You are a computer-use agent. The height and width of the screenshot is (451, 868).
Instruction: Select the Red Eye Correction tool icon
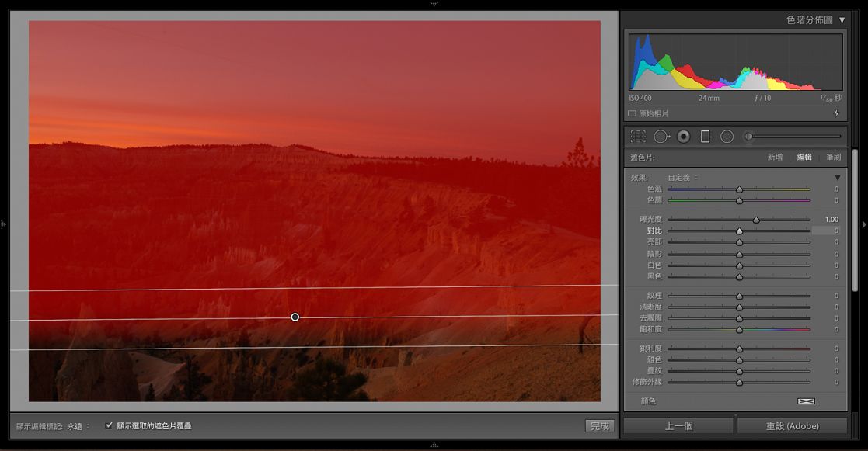(684, 136)
